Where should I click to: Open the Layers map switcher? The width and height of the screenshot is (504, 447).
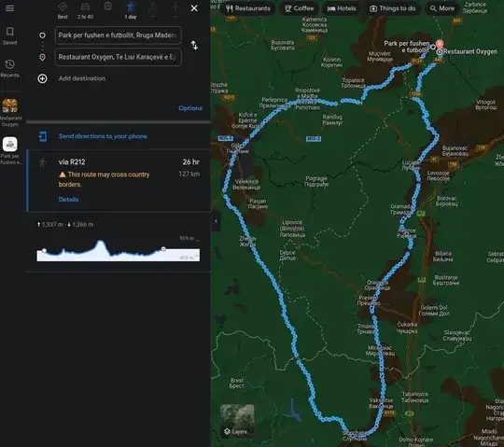(x=237, y=421)
